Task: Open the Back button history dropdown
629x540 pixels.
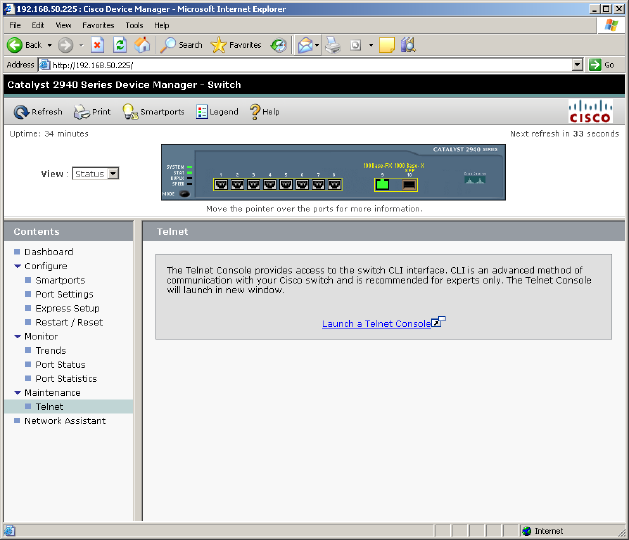Action: click(x=50, y=45)
